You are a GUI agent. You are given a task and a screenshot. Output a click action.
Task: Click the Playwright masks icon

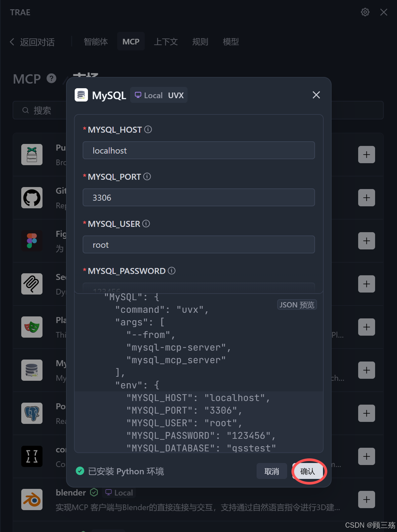tap(32, 327)
